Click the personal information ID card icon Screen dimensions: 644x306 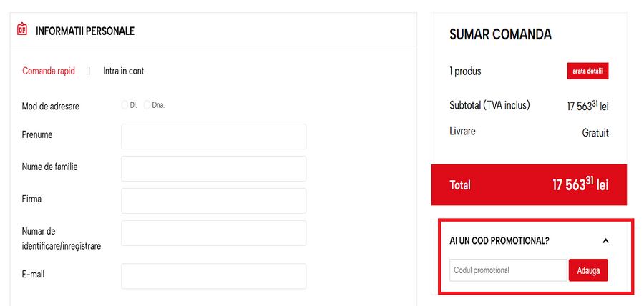[x=22, y=30]
